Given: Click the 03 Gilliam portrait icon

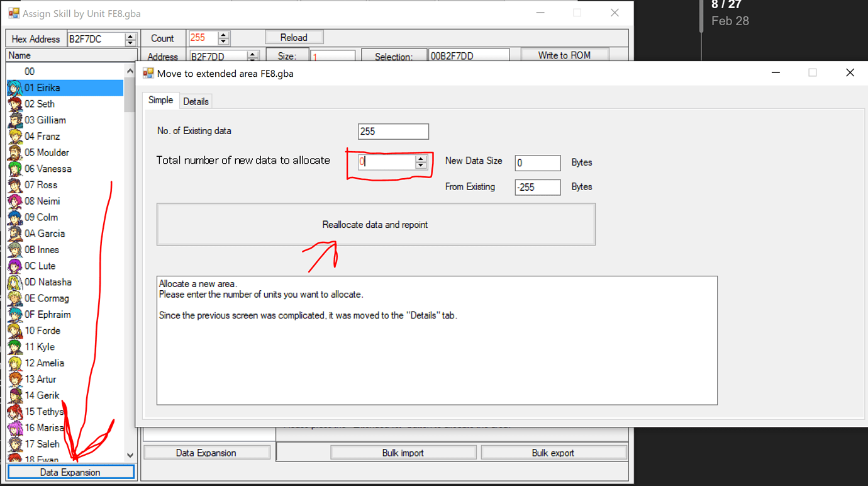Looking at the screenshot, I should pos(19,120).
